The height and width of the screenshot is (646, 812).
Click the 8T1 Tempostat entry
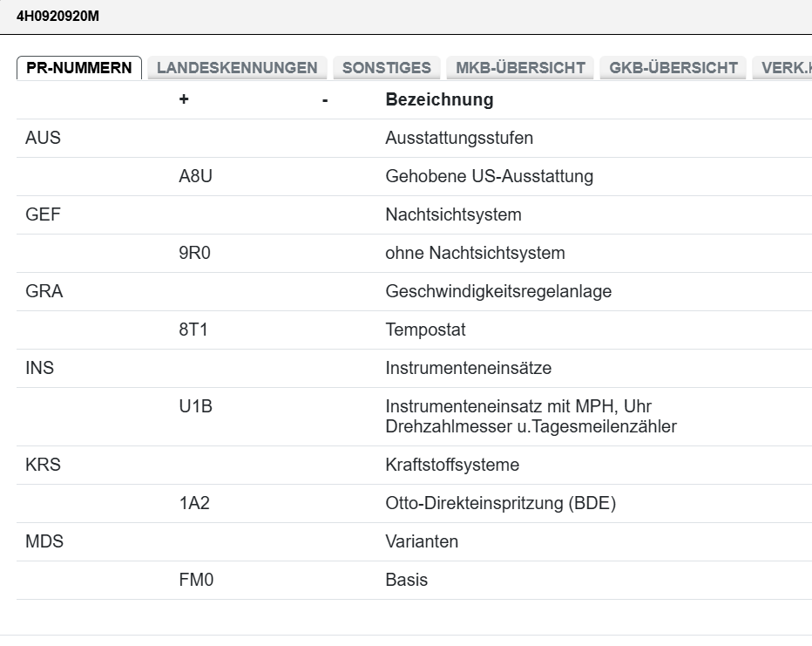(x=193, y=330)
